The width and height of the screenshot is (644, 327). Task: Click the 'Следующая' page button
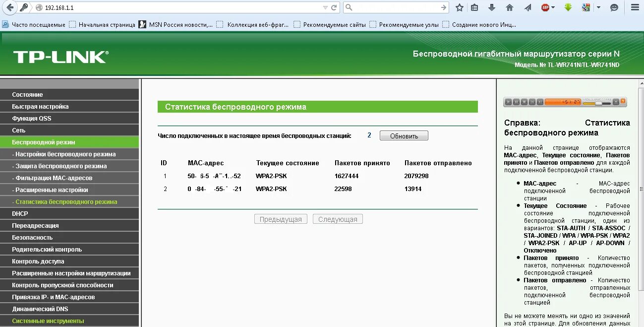(338, 219)
